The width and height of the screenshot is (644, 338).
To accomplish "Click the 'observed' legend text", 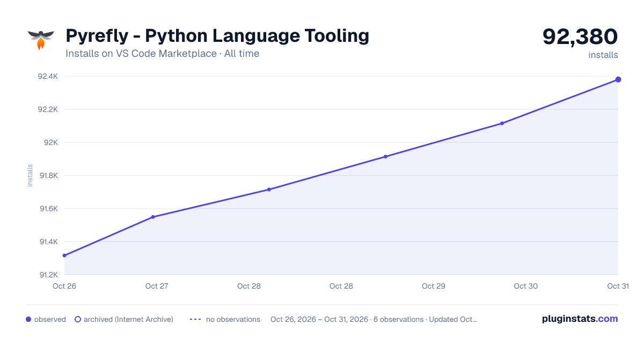I will (x=50, y=319).
